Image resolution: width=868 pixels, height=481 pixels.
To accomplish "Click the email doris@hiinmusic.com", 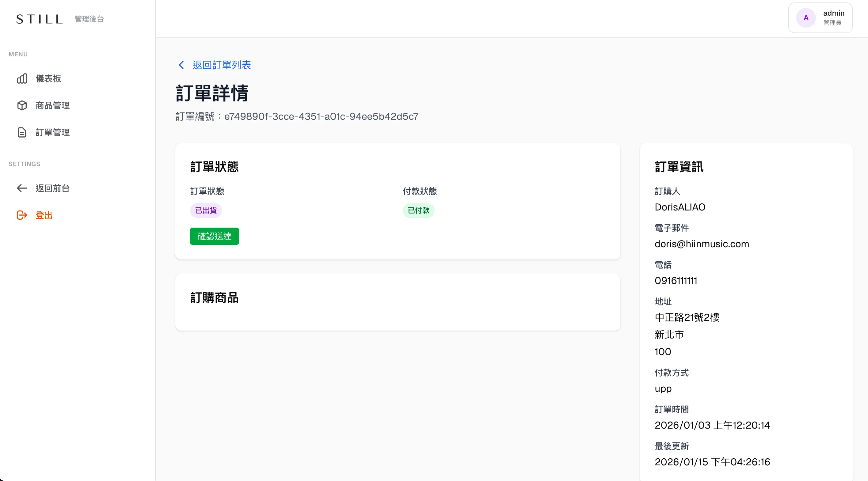I will (x=702, y=244).
